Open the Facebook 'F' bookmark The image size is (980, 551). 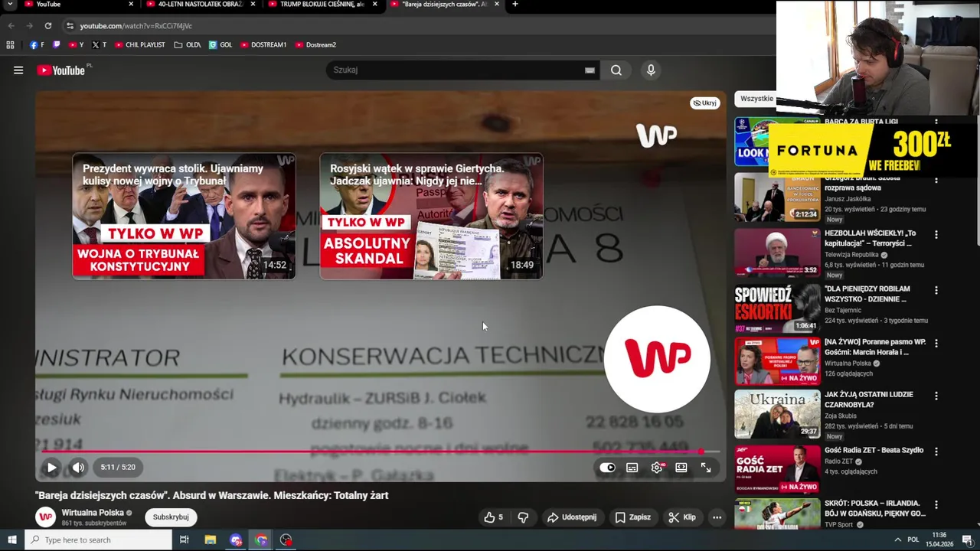point(35,44)
